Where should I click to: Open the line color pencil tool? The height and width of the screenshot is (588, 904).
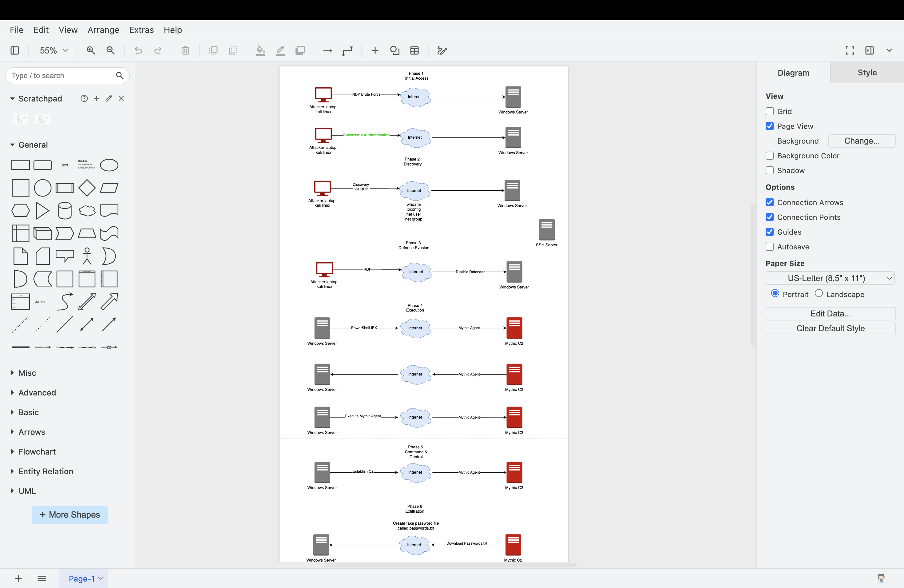(280, 50)
